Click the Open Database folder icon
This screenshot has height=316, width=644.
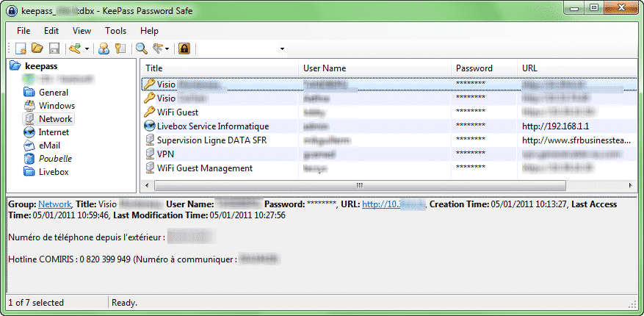click(37, 49)
